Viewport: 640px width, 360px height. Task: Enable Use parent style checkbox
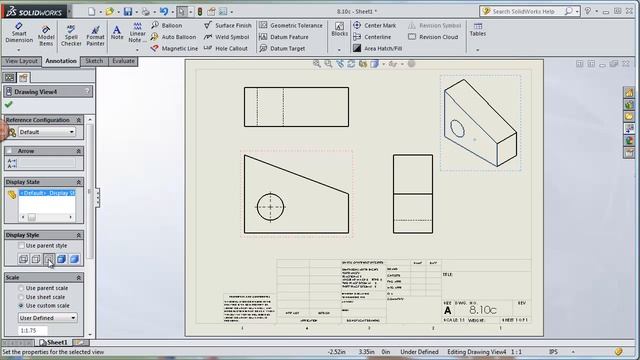(x=21, y=246)
